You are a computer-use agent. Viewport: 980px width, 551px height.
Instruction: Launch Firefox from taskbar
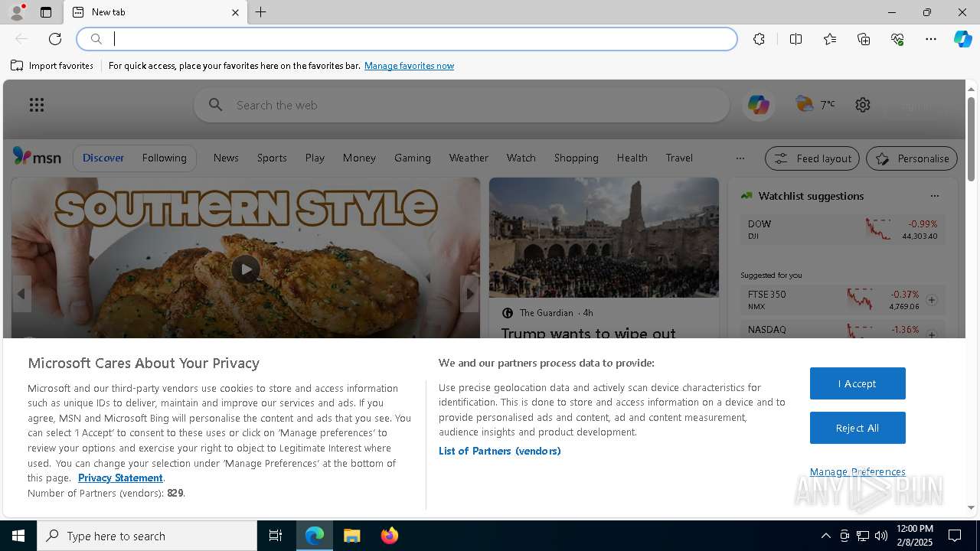[x=389, y=536]
